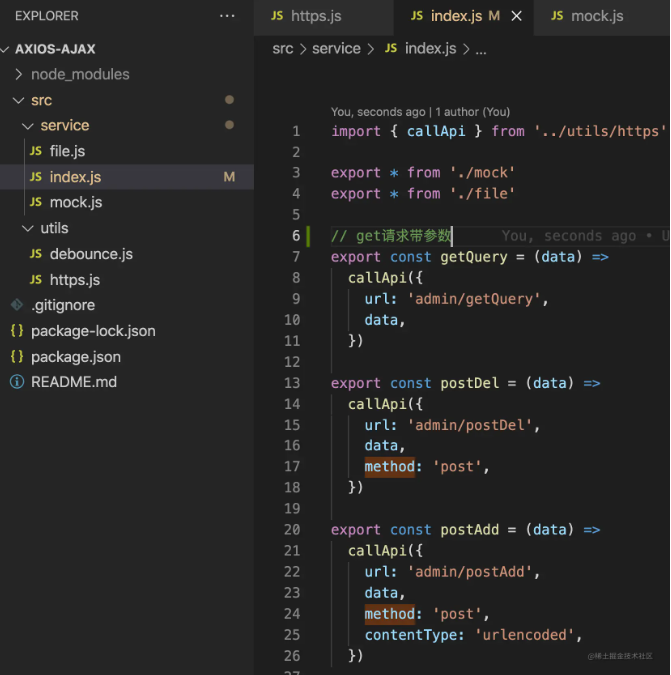The width and height of the screenshot is (671, 675).
Task: Click highlighted method on line 17
Action: coord(390,467)
